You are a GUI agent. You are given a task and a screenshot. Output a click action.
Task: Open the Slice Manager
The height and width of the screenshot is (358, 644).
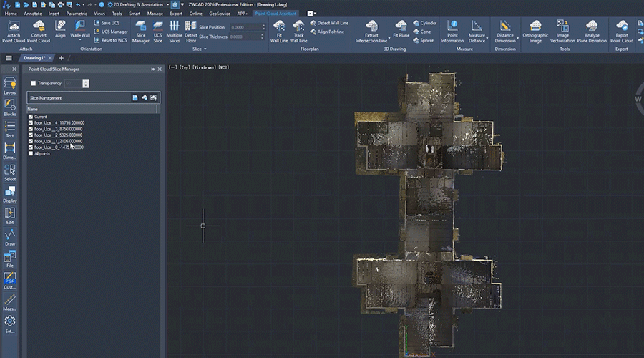140,32
